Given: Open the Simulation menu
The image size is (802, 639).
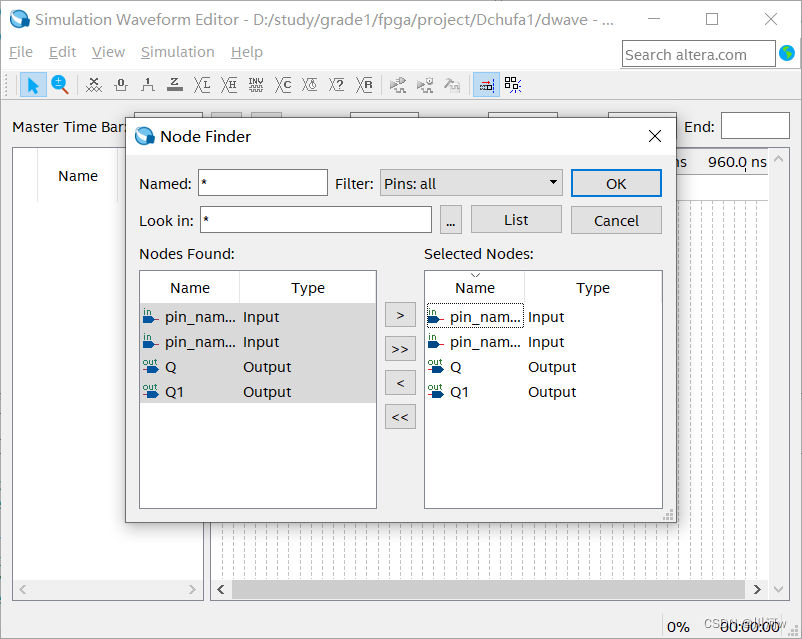Looking at the screenshot, I should 177,52.
